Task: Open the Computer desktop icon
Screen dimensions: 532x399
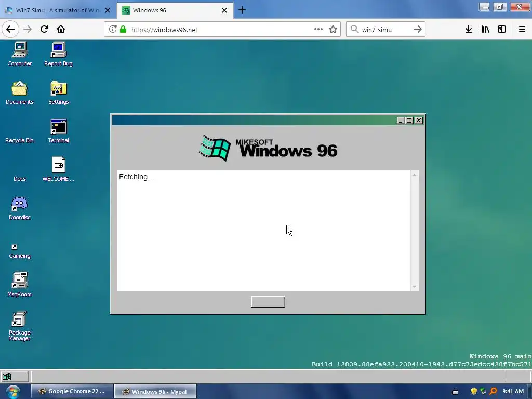Action: click(x=20, y=54)
